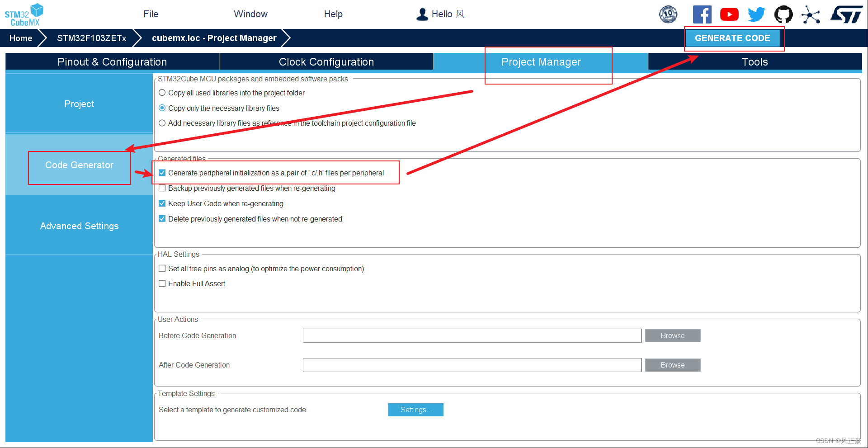Open the YouTube icon link
868x448 pixels.
729,14
